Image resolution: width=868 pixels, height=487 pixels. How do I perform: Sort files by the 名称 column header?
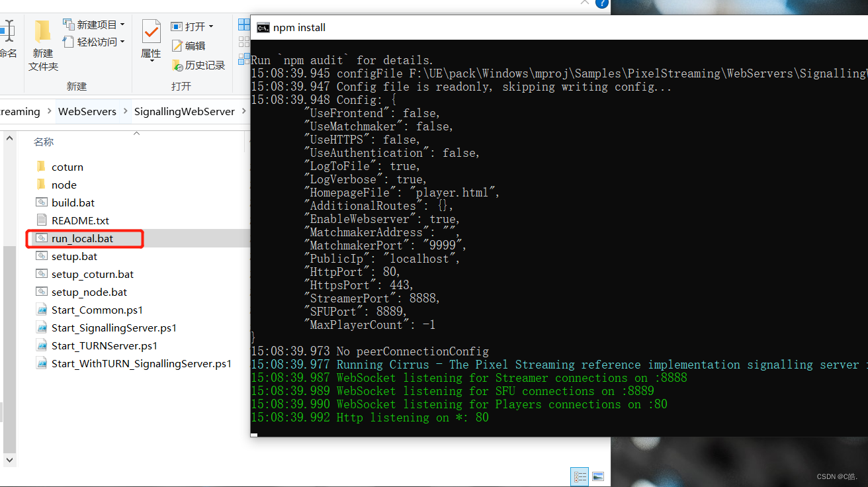point(44,142)
